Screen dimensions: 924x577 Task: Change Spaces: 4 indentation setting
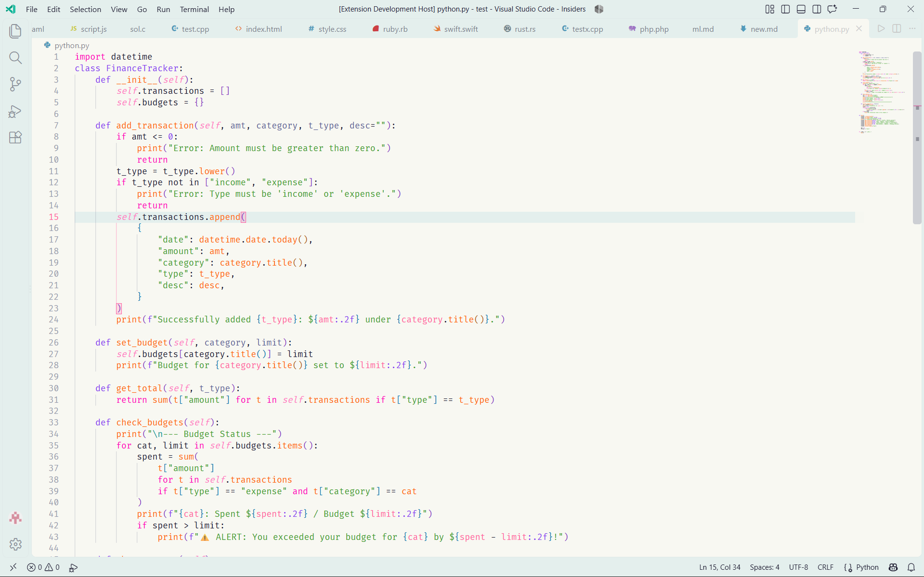point(764,567)
